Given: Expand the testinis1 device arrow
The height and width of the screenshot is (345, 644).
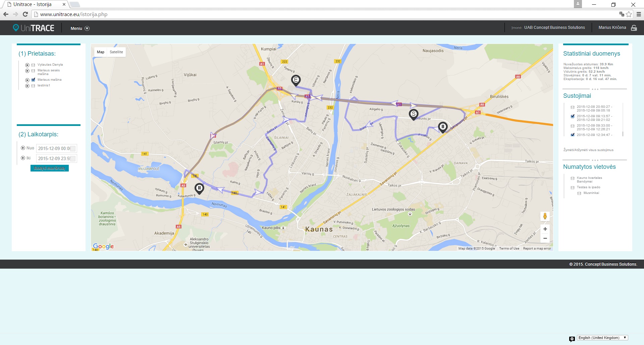Looking at the screenshot, I should (27, 86).
